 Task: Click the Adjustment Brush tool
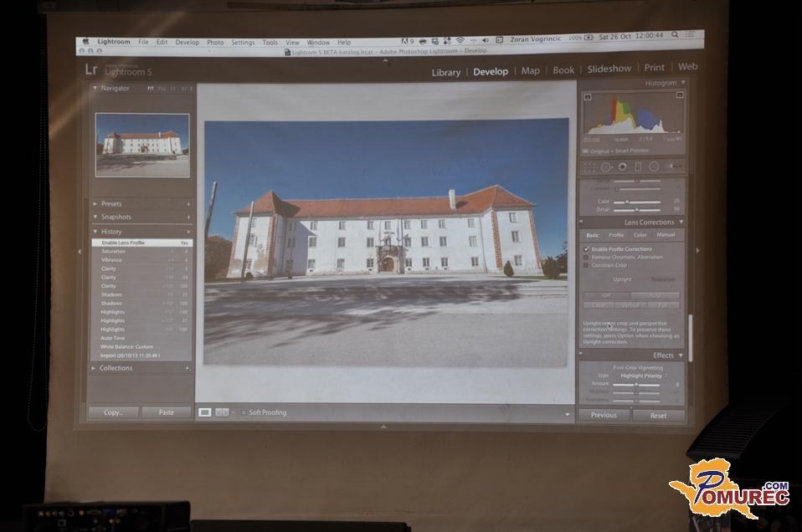click(x=672, y=166)
